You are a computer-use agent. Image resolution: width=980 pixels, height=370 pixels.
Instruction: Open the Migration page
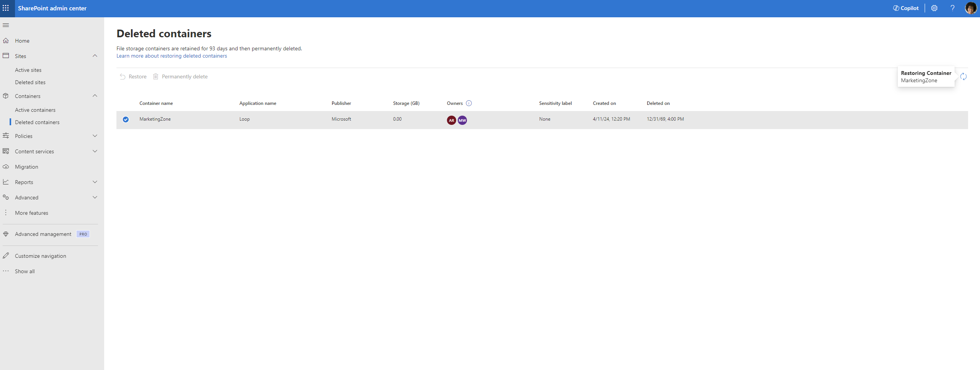pos(27,167)
